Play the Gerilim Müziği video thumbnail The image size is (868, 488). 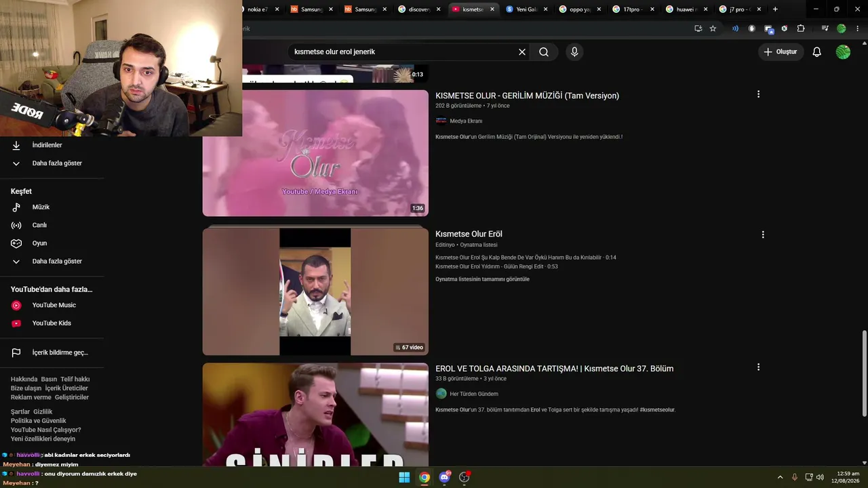coord(315,153)
